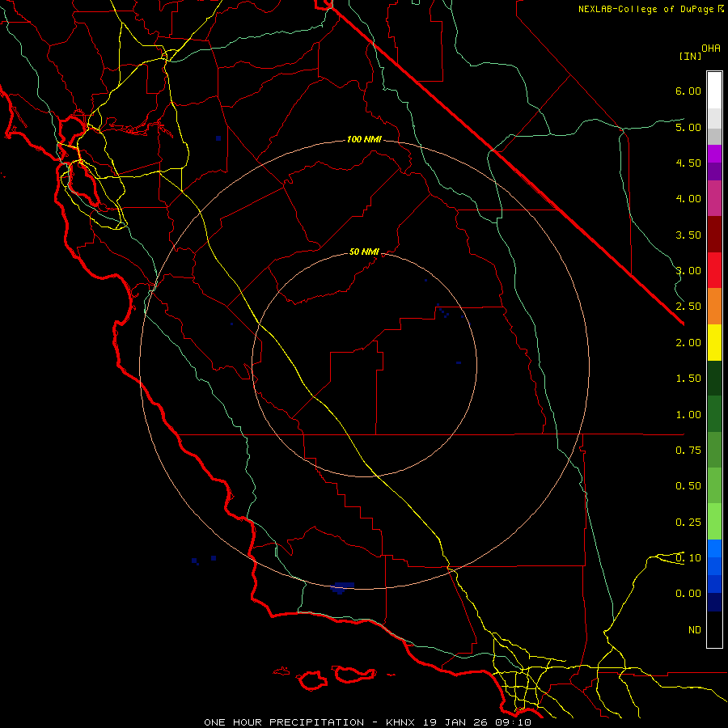Click the 50 NMI range ring label
The width and height of the screenshot is (728, 728).
point(364,252)
